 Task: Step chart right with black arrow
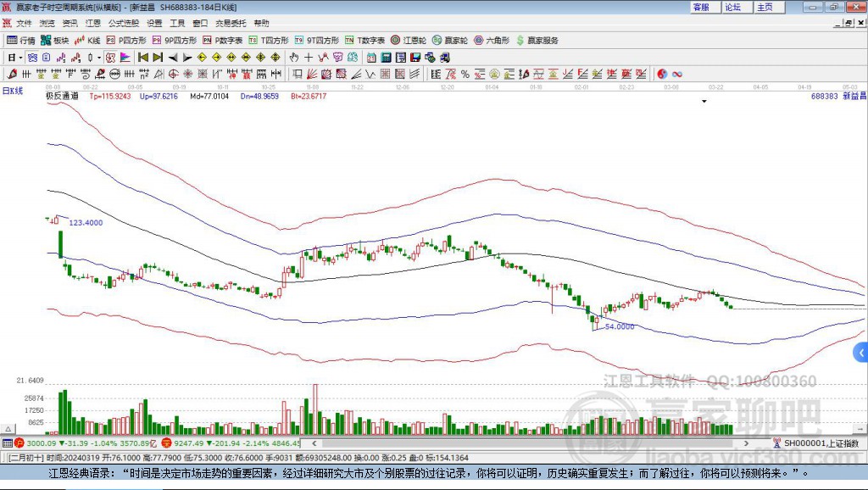click(x=187, y=58)
